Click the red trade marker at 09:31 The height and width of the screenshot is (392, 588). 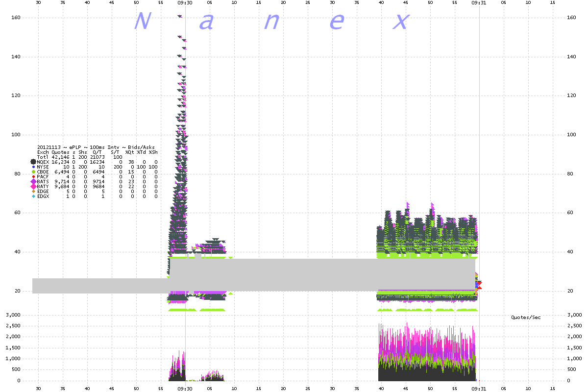click(478, 285)
